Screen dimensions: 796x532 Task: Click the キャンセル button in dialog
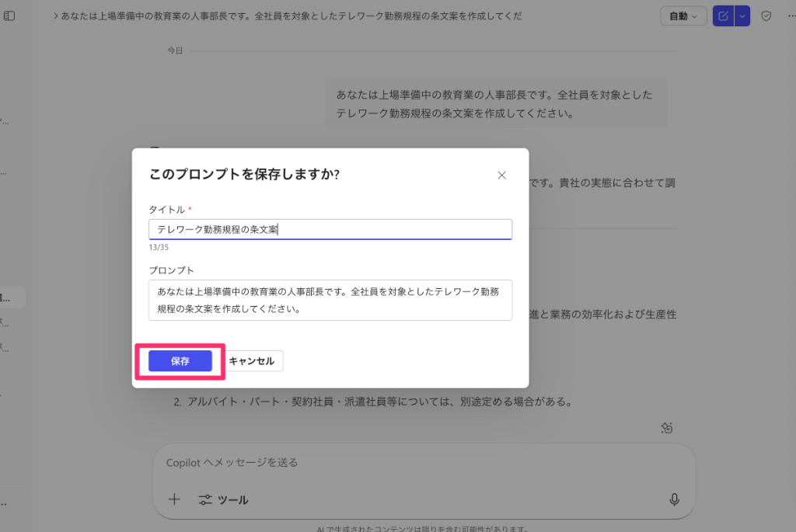251,361
